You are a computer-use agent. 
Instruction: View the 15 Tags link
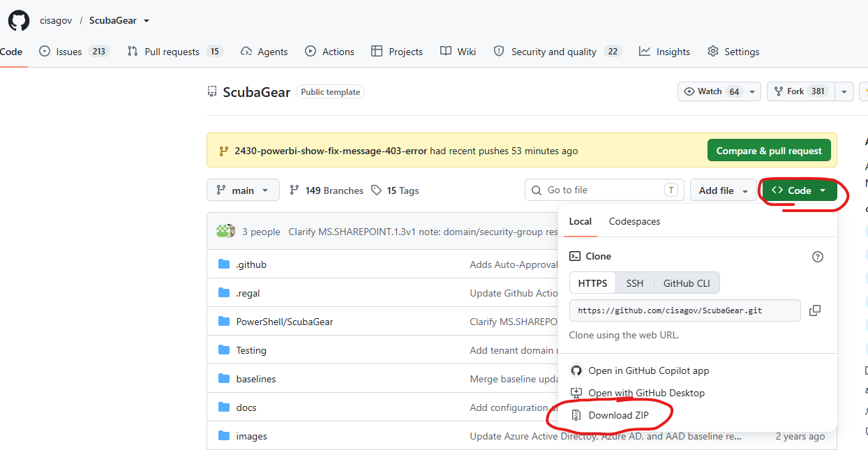pyautogui.click(x=395, y=190)
